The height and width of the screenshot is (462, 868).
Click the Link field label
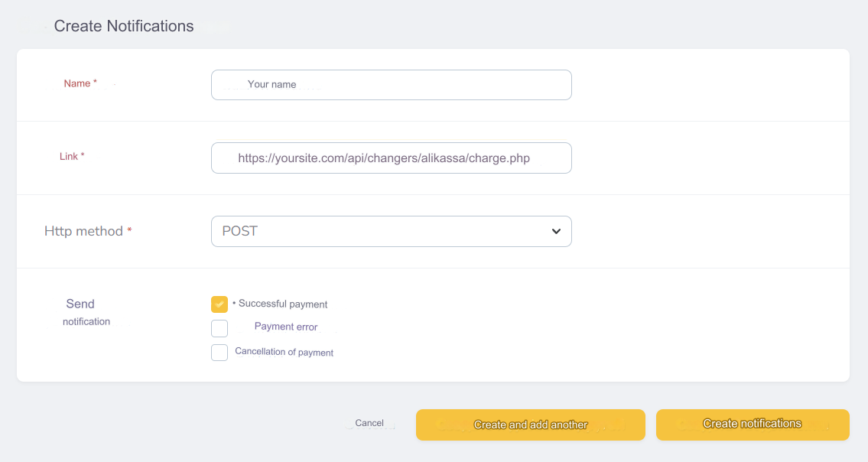[69, 156]
